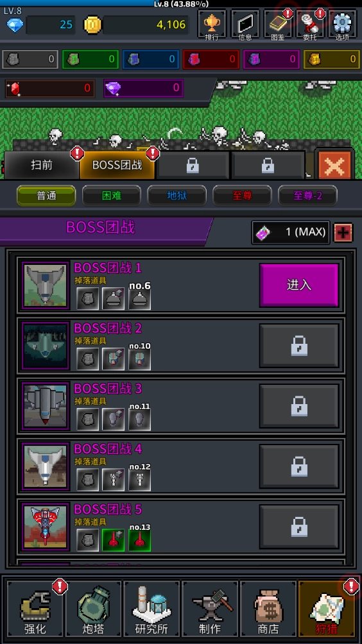Open the 选项 settings gear icon
The image size is (362, 644).
pyautogui.click(x=343, y=24)
